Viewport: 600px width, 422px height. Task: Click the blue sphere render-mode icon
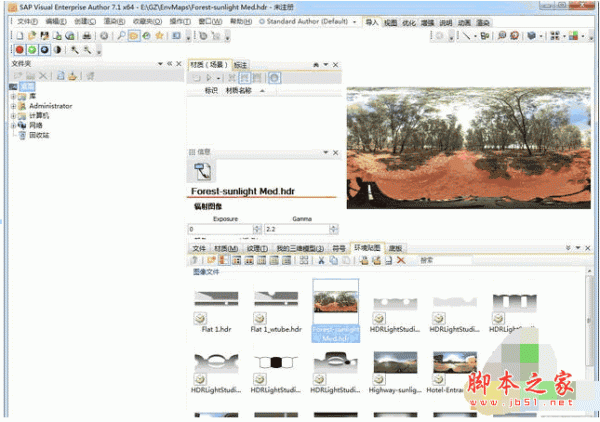tap(45, 50)
